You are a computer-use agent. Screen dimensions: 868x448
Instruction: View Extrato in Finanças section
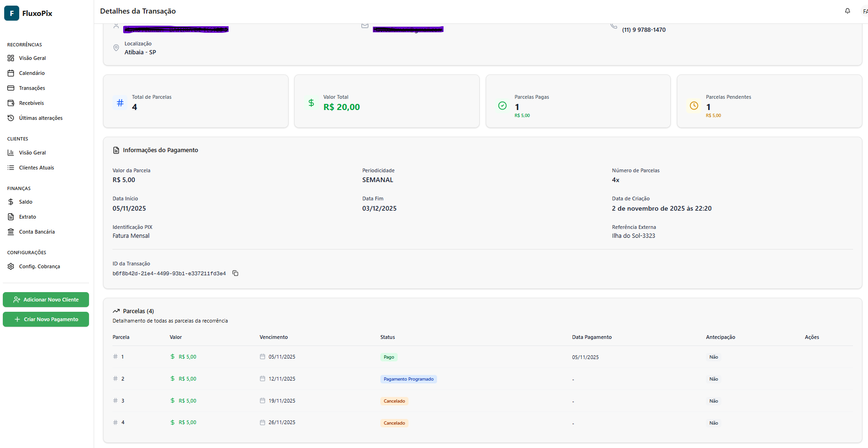point(28,217)
